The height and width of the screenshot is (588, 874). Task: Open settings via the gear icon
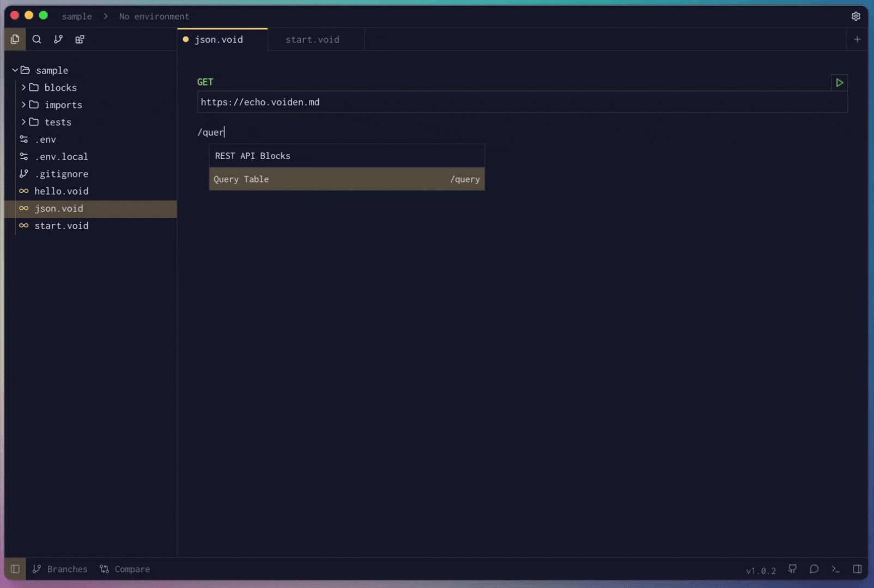pos(856,16)
